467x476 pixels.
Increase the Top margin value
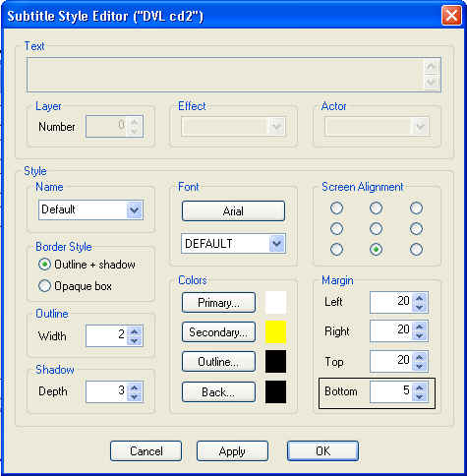tap(420, 357)
